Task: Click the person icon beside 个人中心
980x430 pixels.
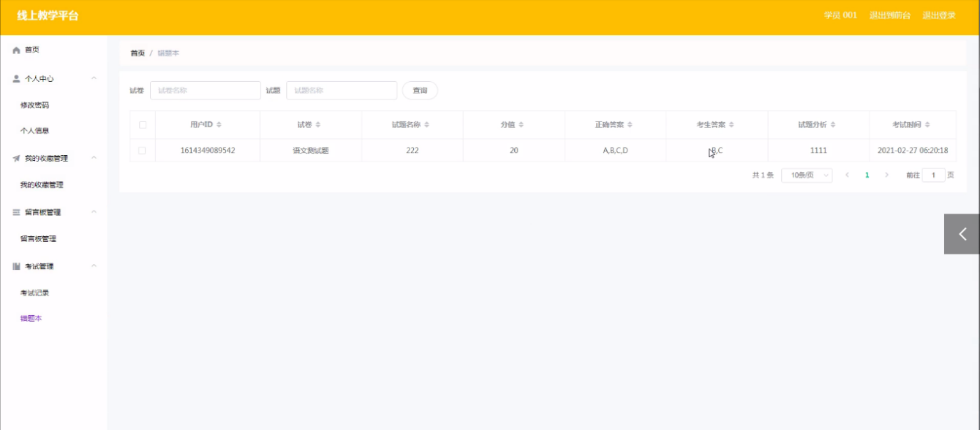Action: [16, 78]
